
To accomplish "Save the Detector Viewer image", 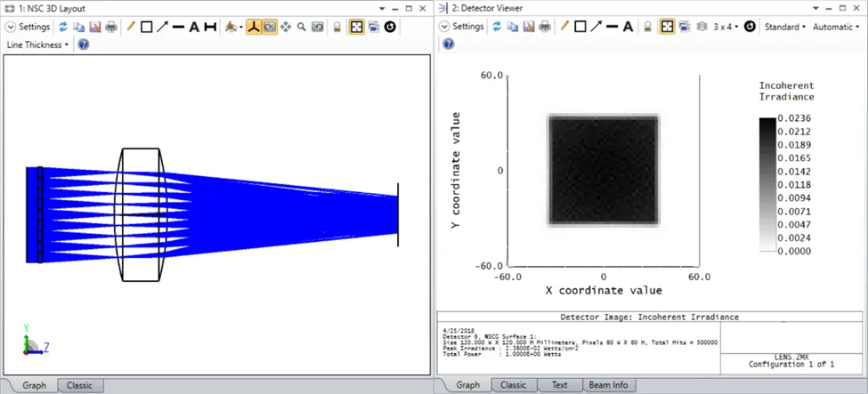I will pyautogui.click(x=528, y=27).
